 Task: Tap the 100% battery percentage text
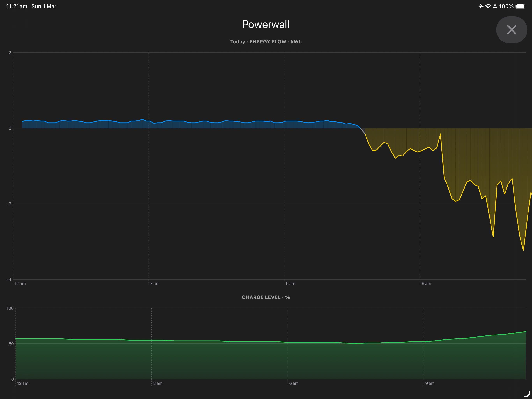pos(506,6)
